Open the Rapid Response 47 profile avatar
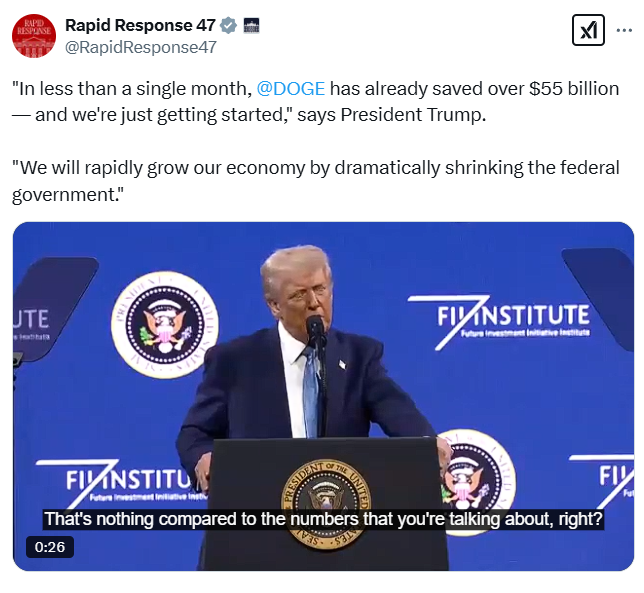Screen dimensions: 644x593 pos(34,36)
